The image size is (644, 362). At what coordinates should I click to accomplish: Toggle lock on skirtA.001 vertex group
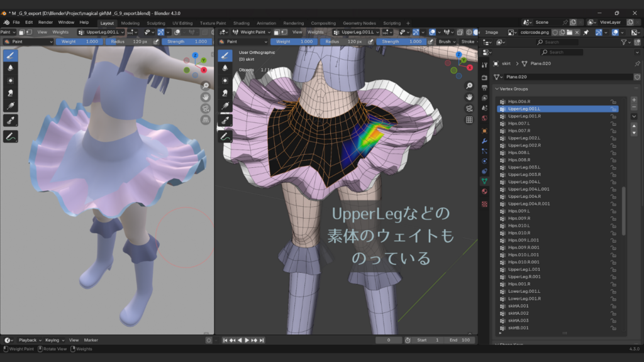613,306
